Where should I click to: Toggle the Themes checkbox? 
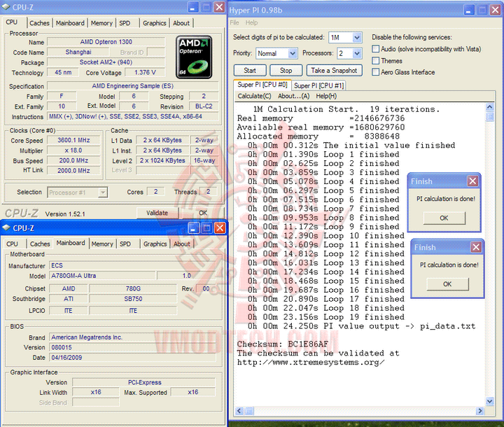click(375, 60)
